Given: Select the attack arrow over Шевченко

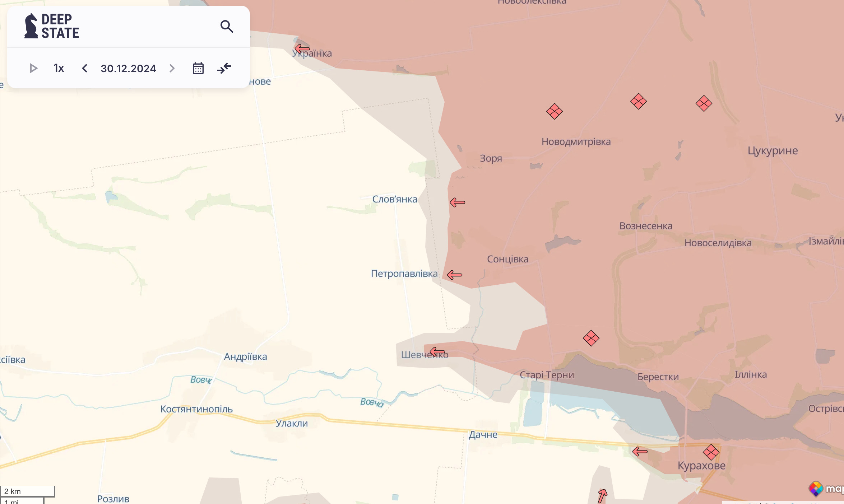Looking at the screenshot, I should (437, 351).
